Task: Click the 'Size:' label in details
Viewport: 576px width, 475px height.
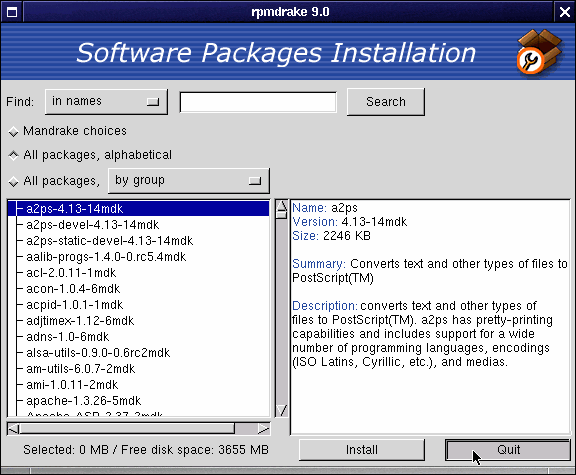Action: click(x=306, y=236)
